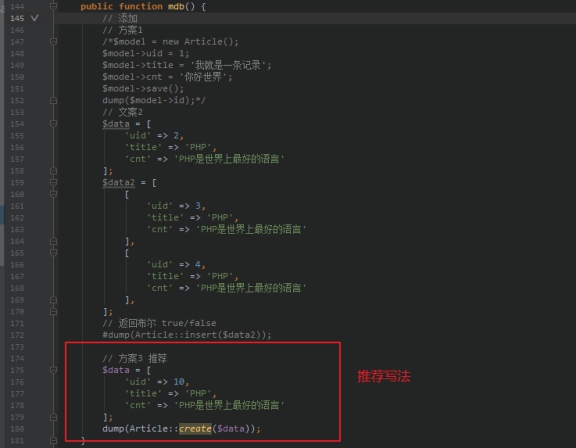Click the "'uid' => 4," line
Image resolution: width=576 pixels, height=448 pixels.
point(176,265)
